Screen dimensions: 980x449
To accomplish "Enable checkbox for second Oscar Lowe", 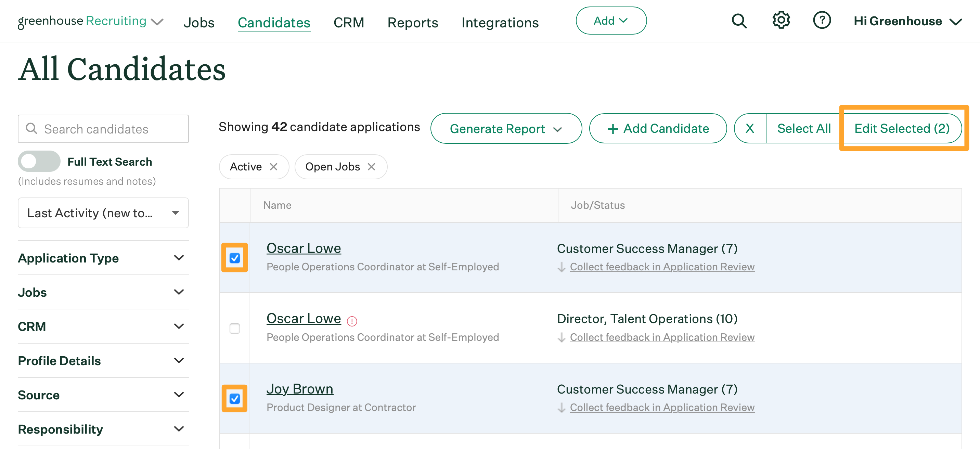I will [x=235, y=328].
